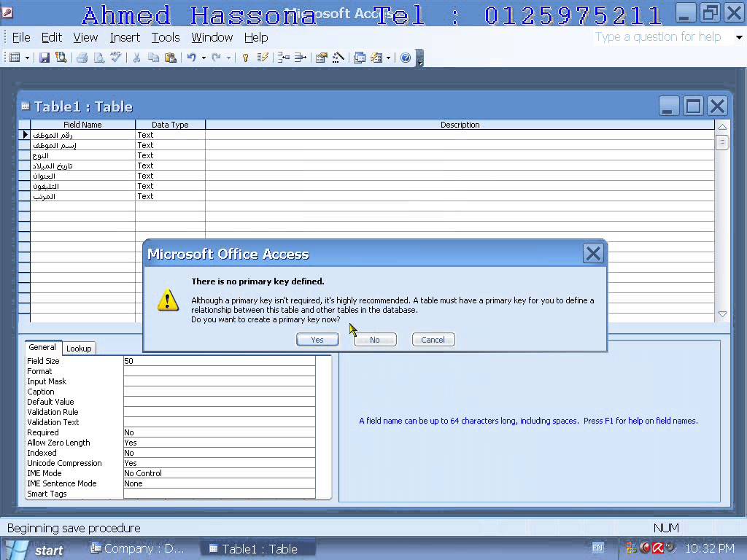
Task: Click the Print Preview toolbar icon
Action: click(x=98, y=58)
